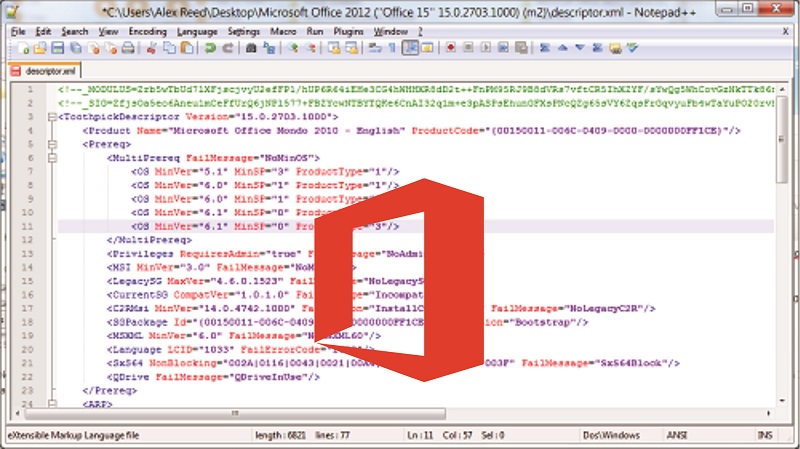Toggle word wrap toolbar button
The image size is (800, 449).
point(375,48)
